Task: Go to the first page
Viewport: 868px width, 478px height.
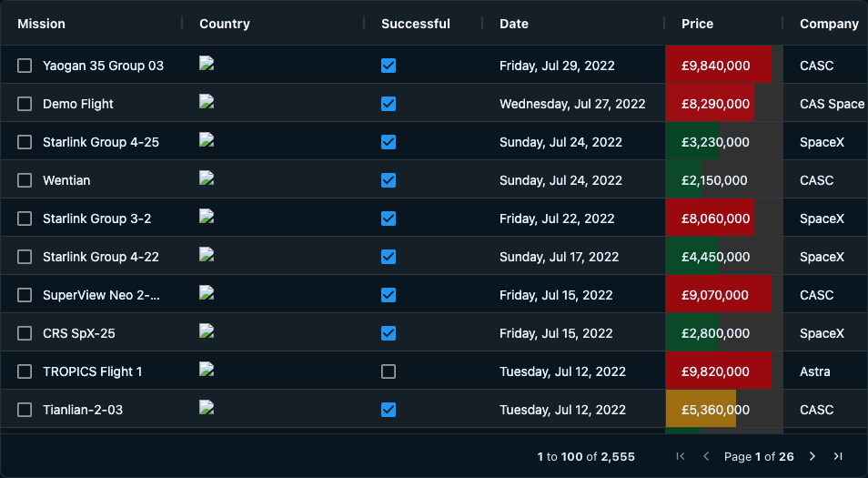Action: click(681, 456)
